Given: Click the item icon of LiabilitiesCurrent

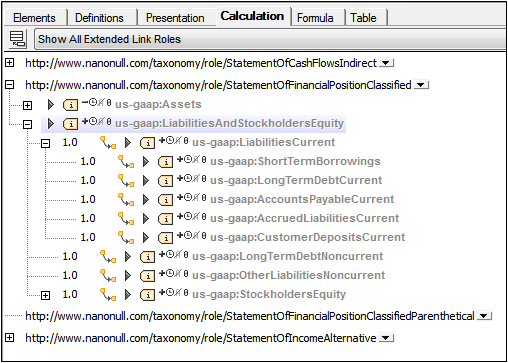Looking at the screenshot, I should pyautogui.click(x=147, y=143).
